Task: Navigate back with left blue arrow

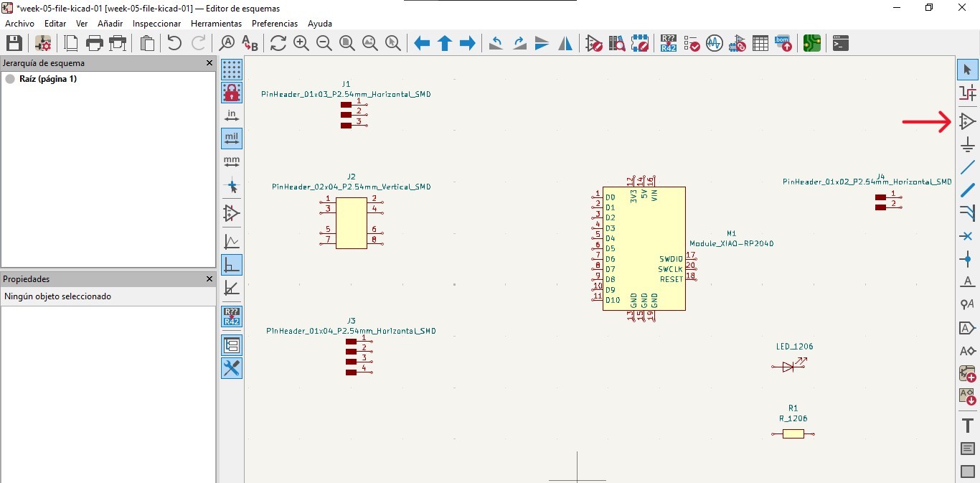Action: 422,43
